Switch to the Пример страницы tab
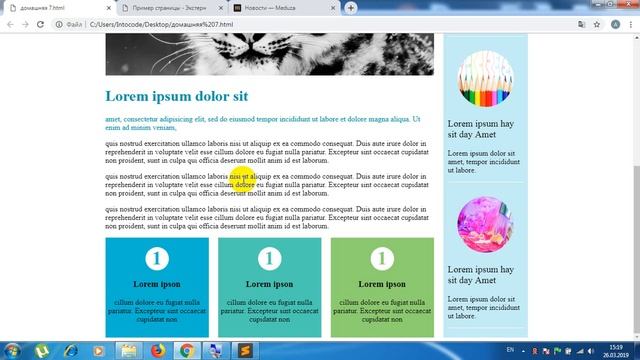640x360 pixels. (x=172, y=8)
